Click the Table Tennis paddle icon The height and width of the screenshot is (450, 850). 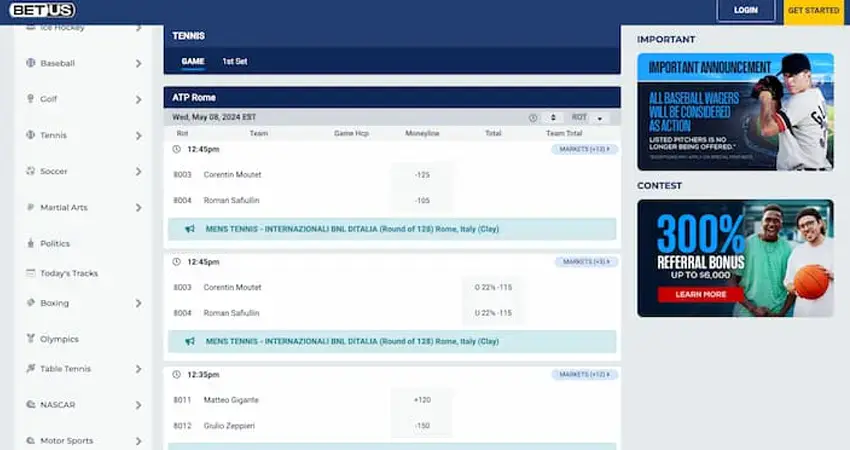(30, 369)
